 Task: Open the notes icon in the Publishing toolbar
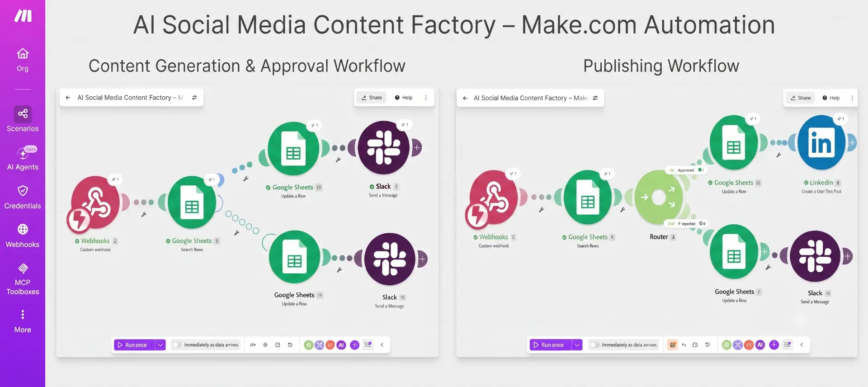pos(695,345)
